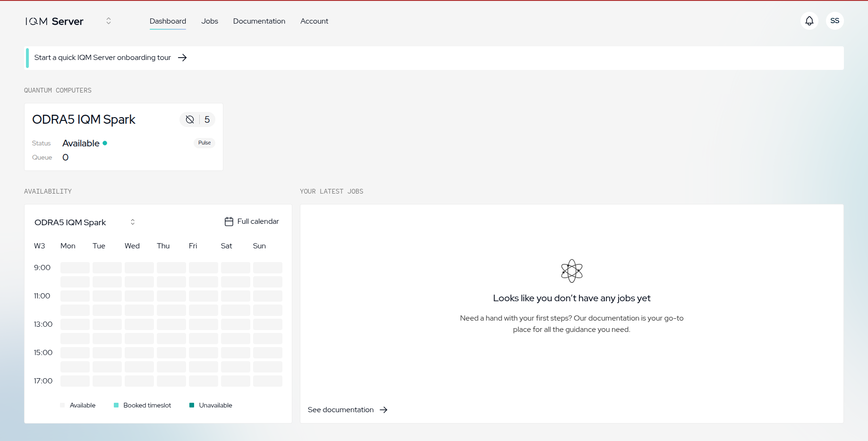Image resolution: width=868 pixels, height=441 pixels.
Task: Click the atom illustration in latest jobs panel
Action: pyautogui.click(x=571, y=271)
